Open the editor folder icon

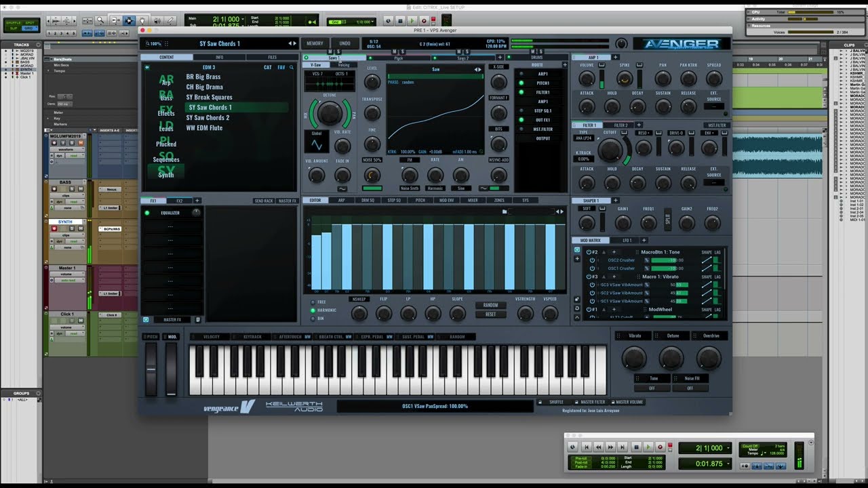tap(505, 211)
